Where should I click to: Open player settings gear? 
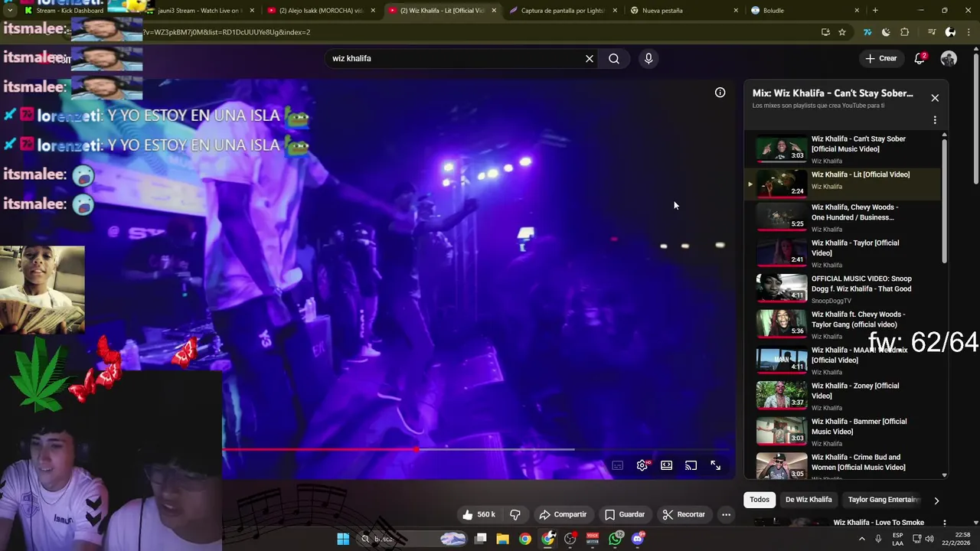(x=642, y=465)
